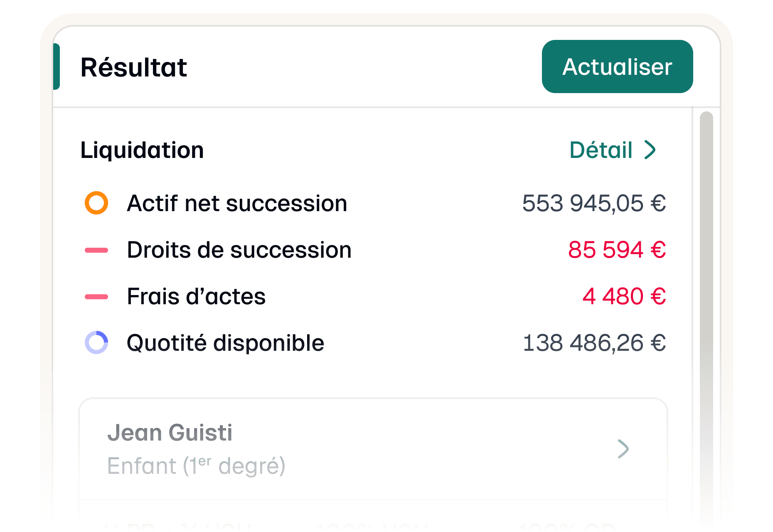Click the purple ring icon for Quotité disponible
The height and width of the screenshot is (532, 773).
96,343
